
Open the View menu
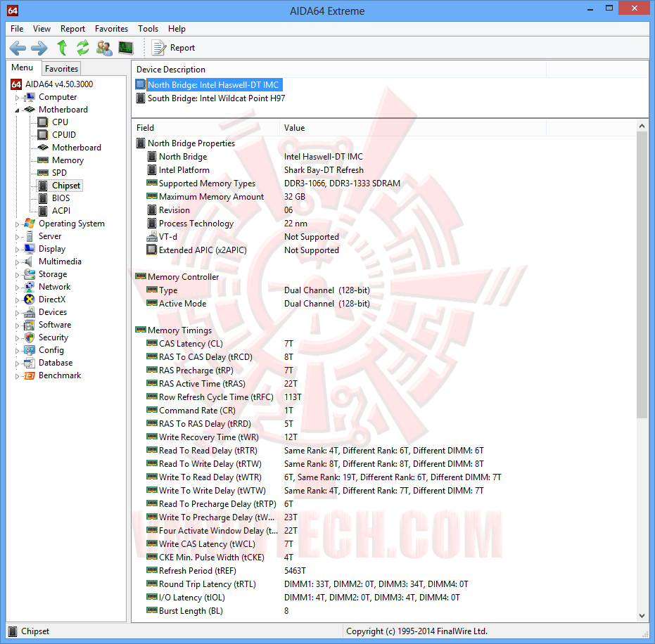tap(42, 29)
